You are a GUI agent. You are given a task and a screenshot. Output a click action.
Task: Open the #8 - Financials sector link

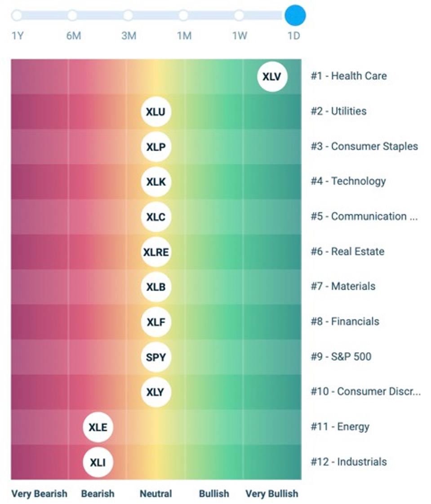coord(345,322)
